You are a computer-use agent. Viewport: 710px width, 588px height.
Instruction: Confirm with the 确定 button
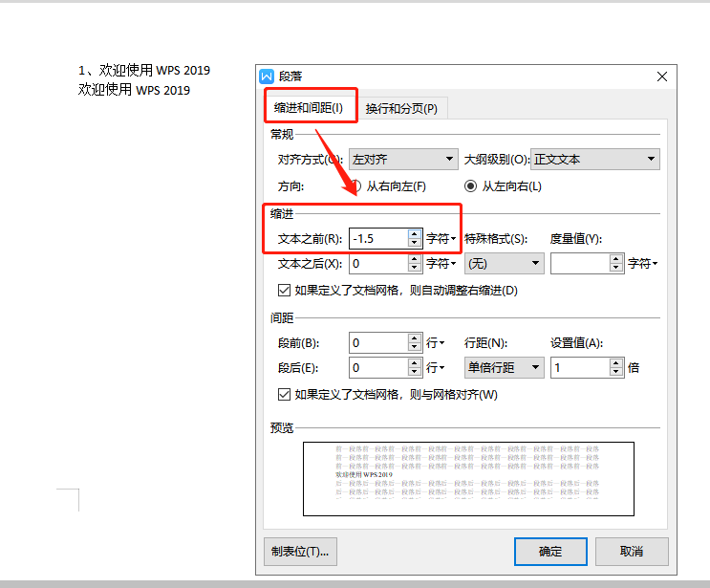tap(550, 552)
